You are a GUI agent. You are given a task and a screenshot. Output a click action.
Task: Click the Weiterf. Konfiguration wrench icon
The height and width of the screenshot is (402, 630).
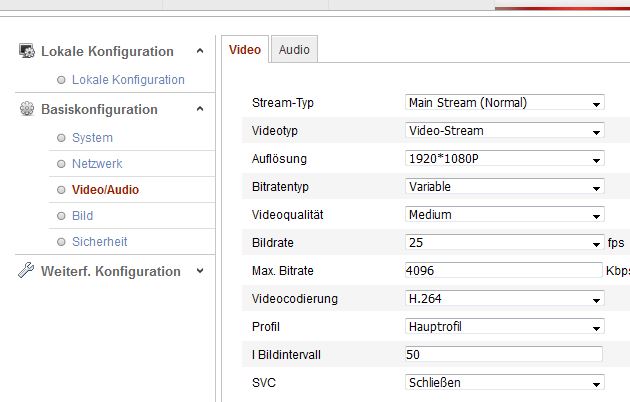coord(27,271)
